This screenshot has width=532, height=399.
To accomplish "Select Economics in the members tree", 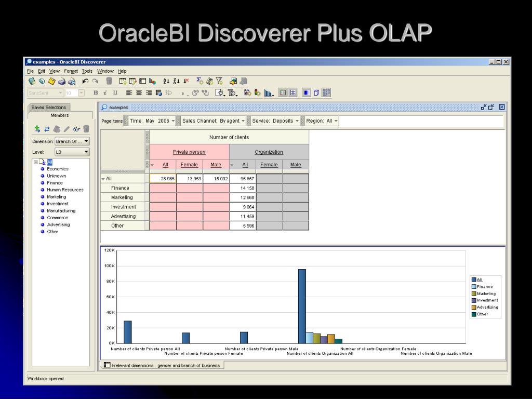I will point(58,169).
